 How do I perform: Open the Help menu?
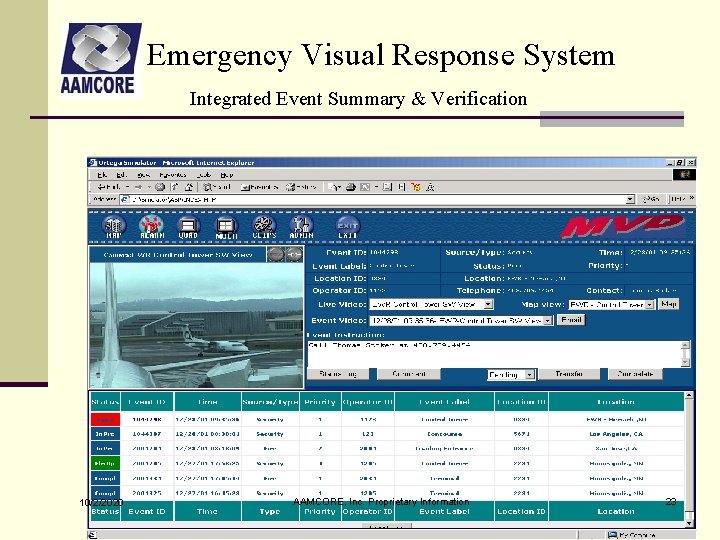coord(226,175)
